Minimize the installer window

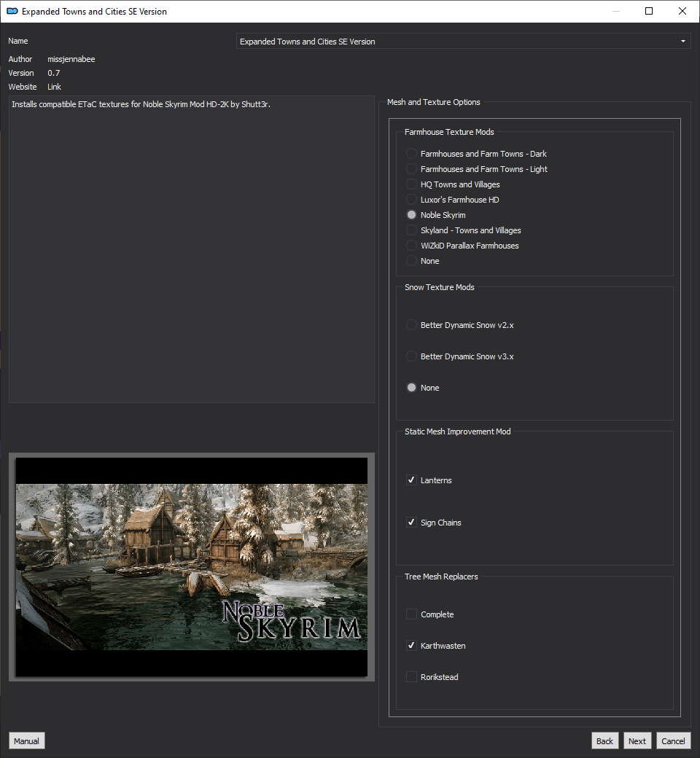616,11
